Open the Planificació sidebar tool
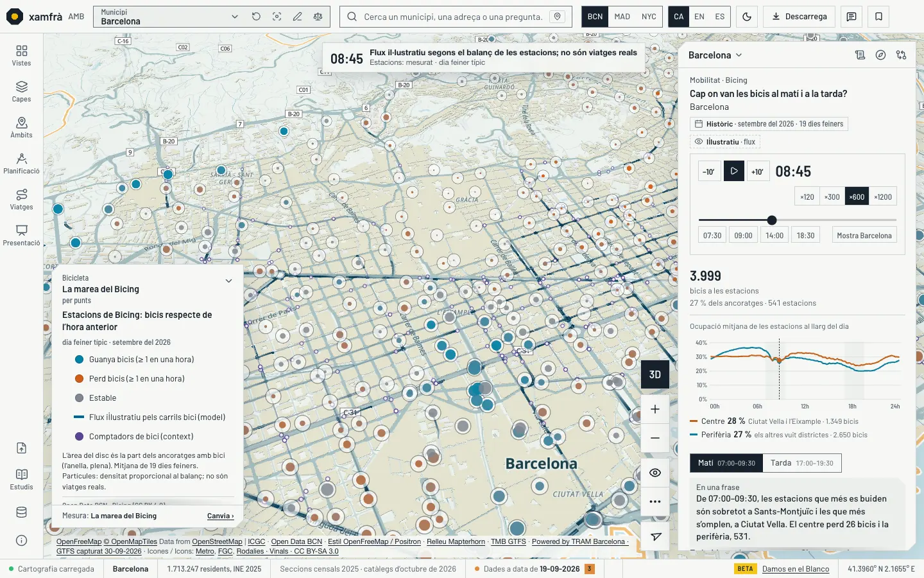Screen dimensions: 924x578 coord(21,163)
